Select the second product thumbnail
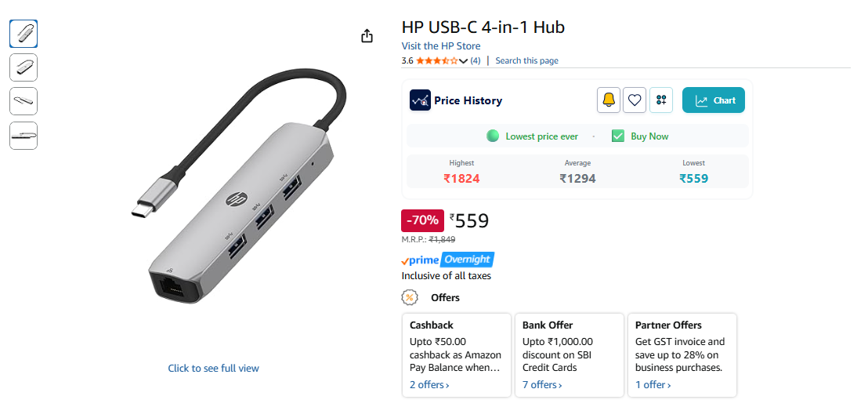 point(24,67)
